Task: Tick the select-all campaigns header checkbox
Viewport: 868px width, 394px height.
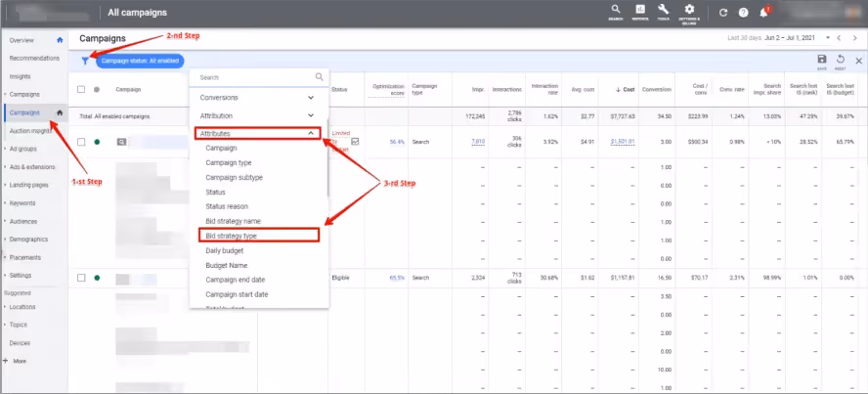Action: (x=81, y=89)
